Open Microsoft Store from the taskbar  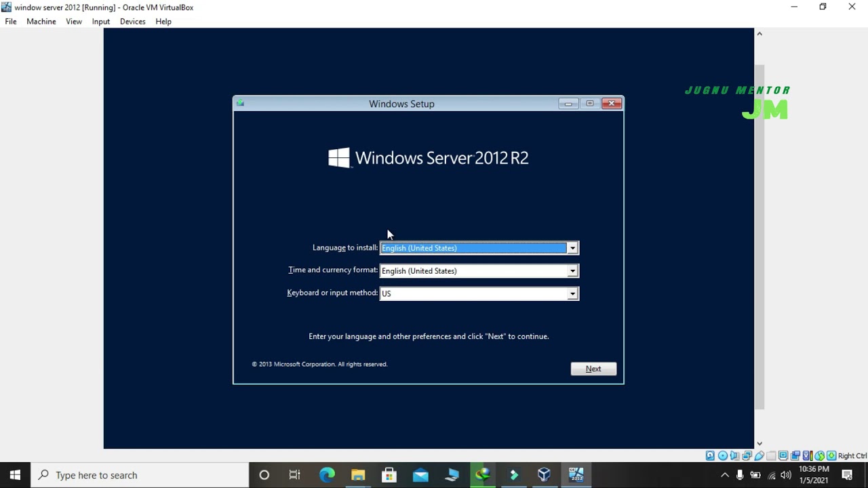(389, 475)
